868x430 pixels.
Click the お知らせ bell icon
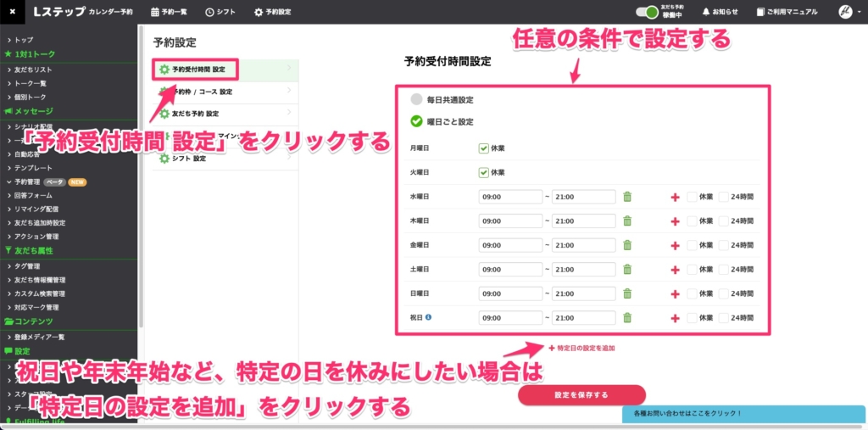click(x=705, y=12)
